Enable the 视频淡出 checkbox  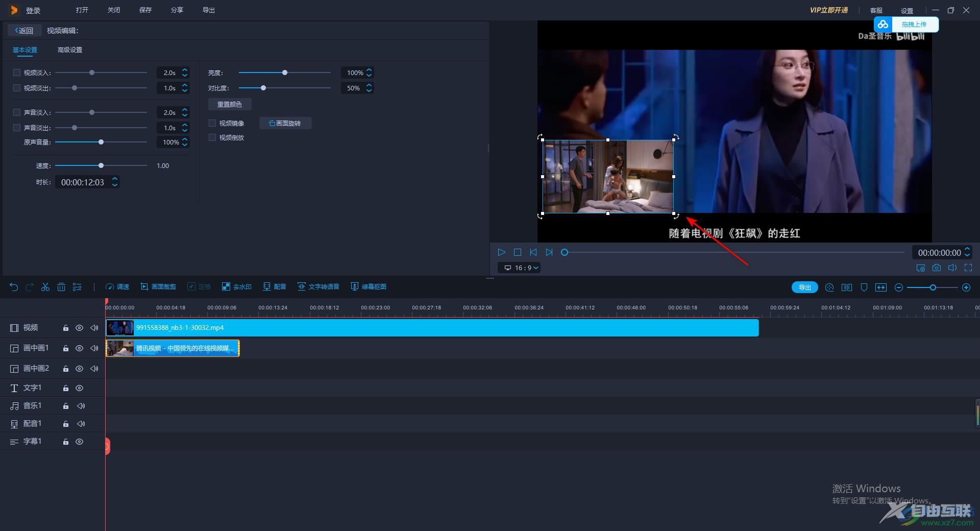17,88
